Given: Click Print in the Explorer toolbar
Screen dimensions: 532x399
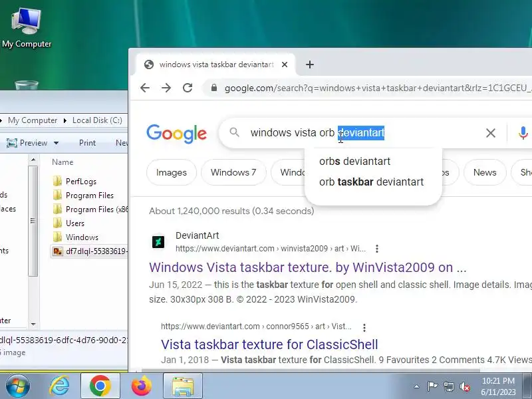Looking at the screenshot, I should pos(87,143).
